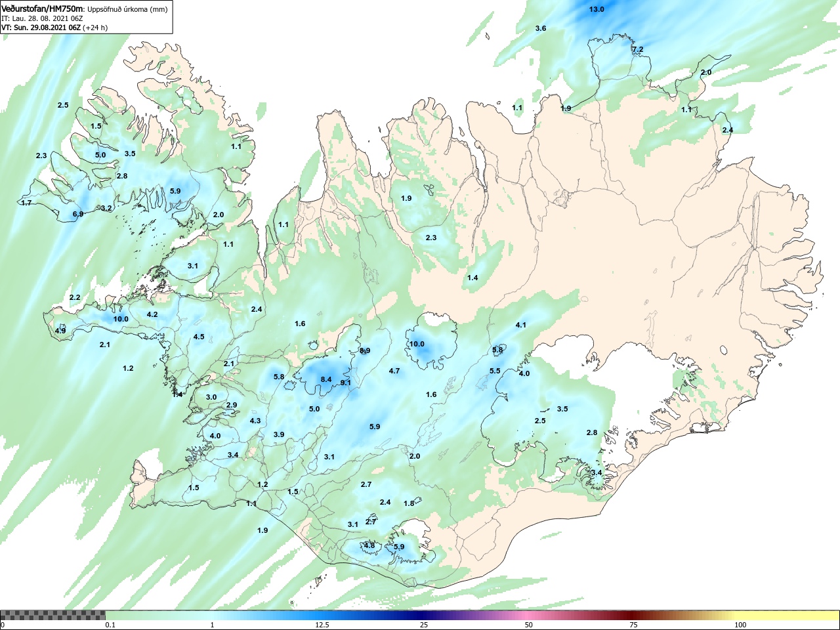Click the 4.9 precipitation value
This screenshot has width=840, height=630.
[60, 331]
